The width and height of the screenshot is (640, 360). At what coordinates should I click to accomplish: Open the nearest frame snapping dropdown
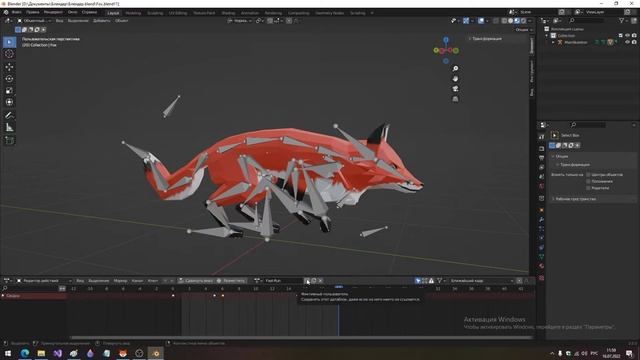coord(481,281)
